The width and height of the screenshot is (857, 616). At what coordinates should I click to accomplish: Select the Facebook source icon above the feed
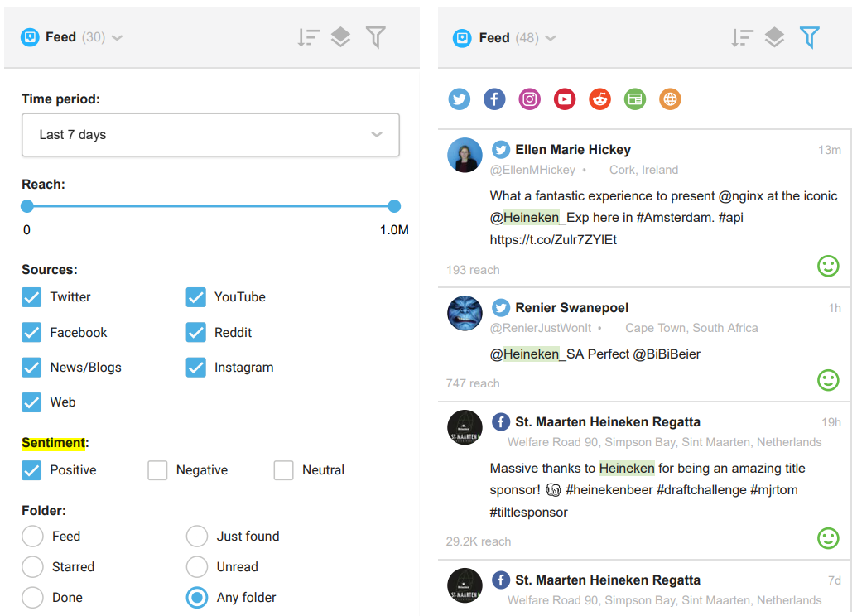[x=494, y=99]
